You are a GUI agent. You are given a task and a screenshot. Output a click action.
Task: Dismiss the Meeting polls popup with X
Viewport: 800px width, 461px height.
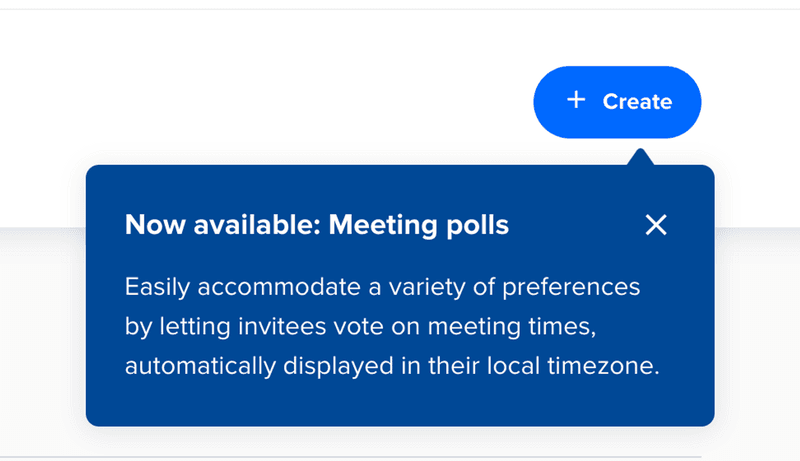coord(656,225)
